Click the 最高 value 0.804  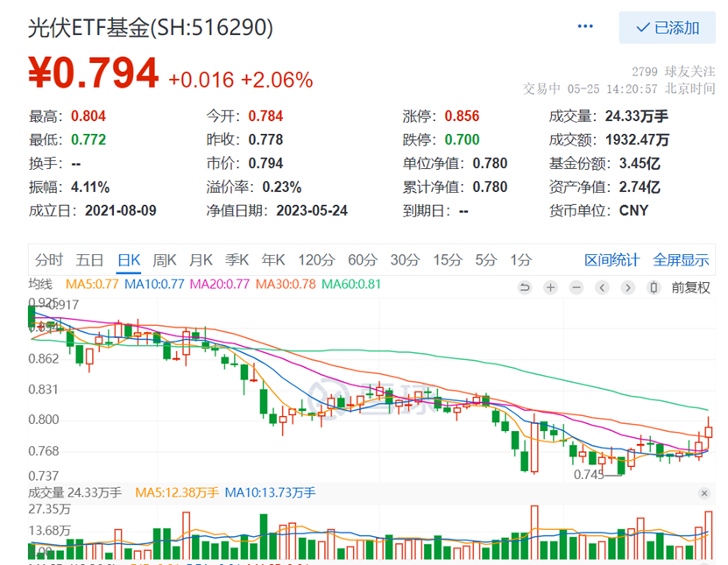coord(88,116)
